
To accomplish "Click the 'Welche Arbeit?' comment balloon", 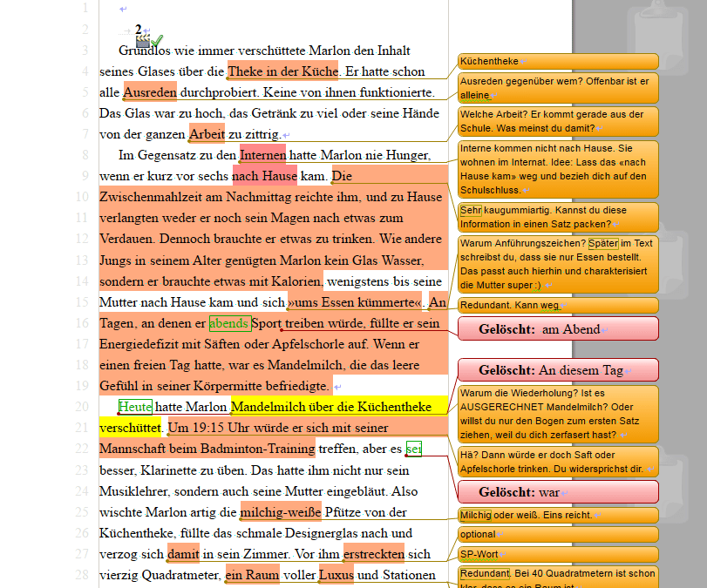I will (558, 121).
